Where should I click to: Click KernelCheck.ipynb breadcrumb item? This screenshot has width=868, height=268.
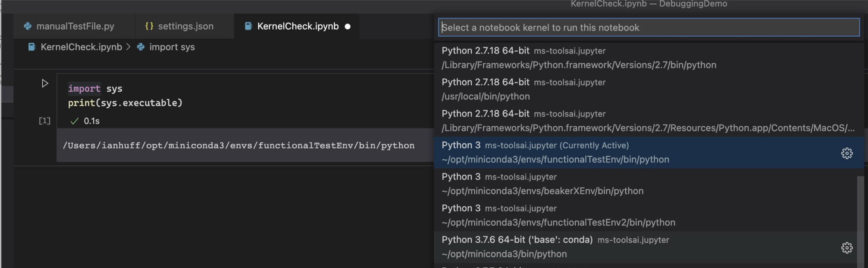pyautogui.click(x=81, y=47)
